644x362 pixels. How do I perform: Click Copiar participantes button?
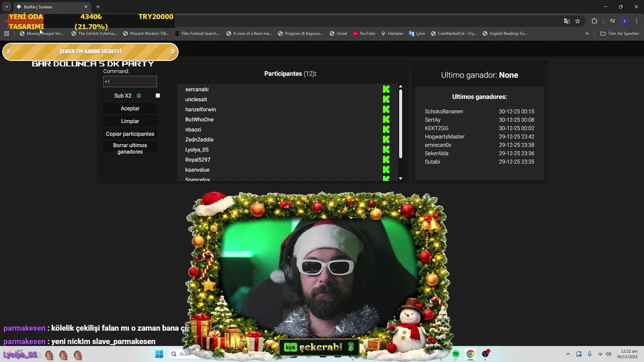tap(130, 134)
